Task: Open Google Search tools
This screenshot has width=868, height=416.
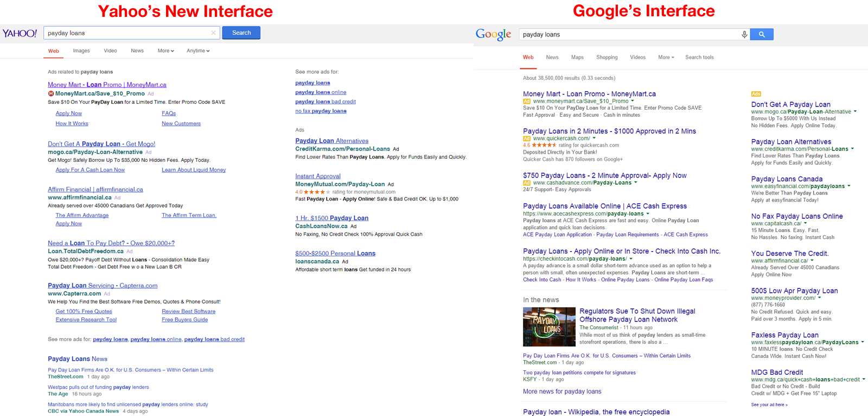Action: pos(699,58)
